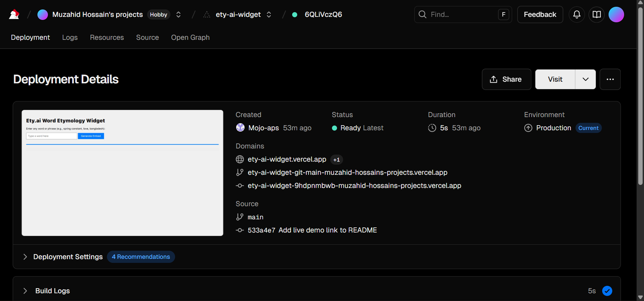Viewport: 644px width, 301px height.
Task: Click the scrollbar down arrow
Action: 640,298
